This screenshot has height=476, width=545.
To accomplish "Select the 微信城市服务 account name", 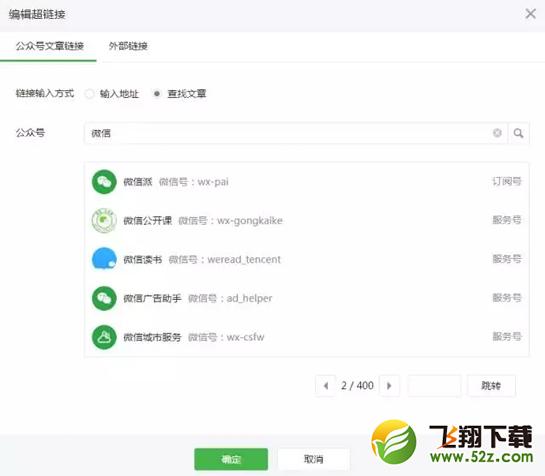I will click(152, 337).
